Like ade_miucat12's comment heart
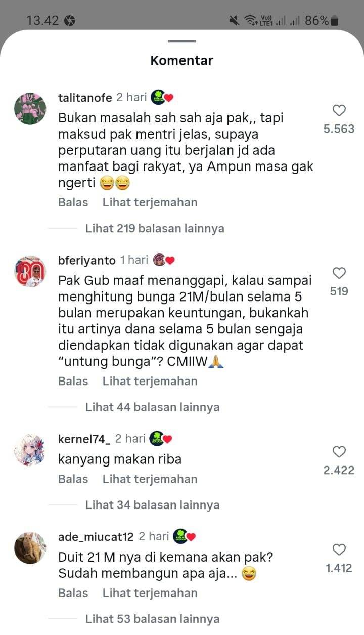 click(x=339, y=549)
